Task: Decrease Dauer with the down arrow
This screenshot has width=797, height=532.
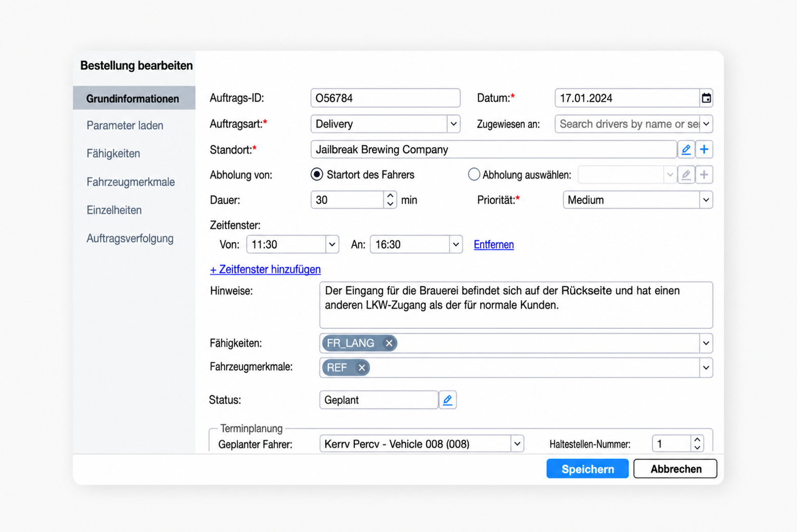Action: coord(390,204)
